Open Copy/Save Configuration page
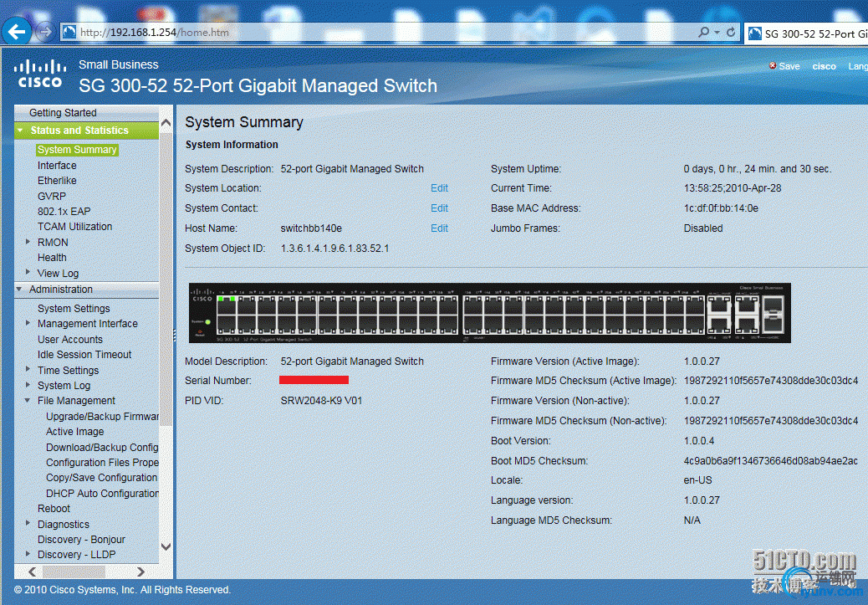Image resolution: width=868 pixels, height=605 pixels. [x=102, y=478]
